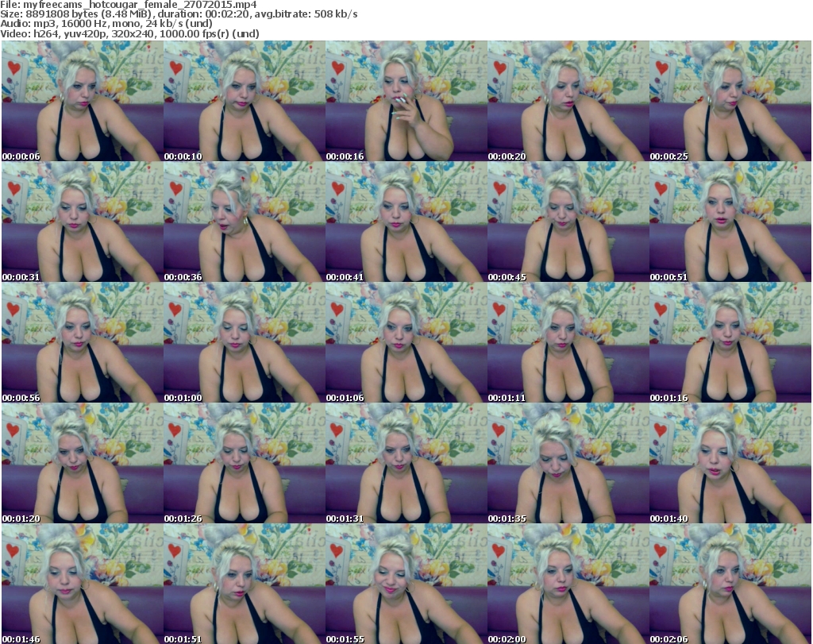Select the thumbnail frame stamped 00:01:11
Viewport: 813px width, 644px height.
[x=568, y=343]
